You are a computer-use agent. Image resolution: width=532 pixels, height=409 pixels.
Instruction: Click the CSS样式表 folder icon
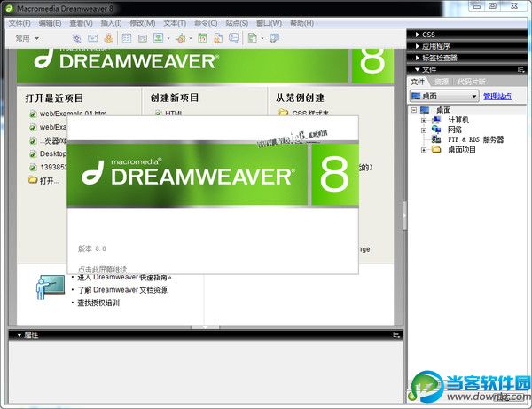coord(284,113)
